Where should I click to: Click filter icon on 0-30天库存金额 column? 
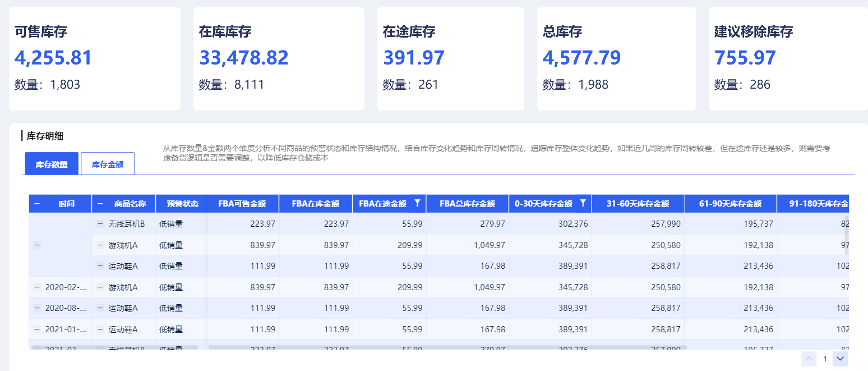coord(583,204)
